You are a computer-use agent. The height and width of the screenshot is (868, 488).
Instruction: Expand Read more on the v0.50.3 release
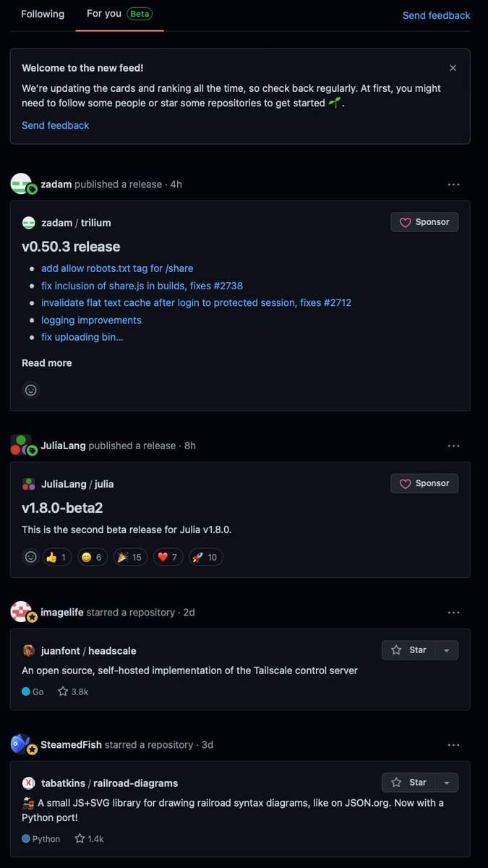[x=47, y=363]
